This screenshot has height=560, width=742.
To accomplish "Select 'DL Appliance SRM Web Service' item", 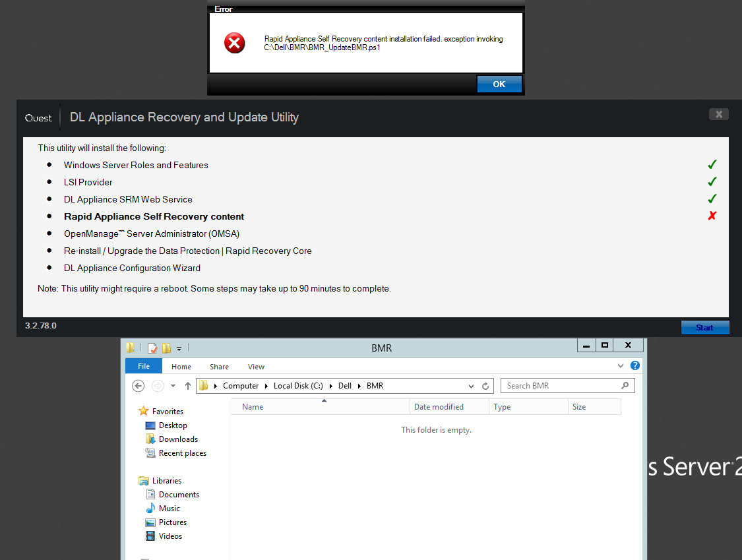I will [x=128, y=199].
